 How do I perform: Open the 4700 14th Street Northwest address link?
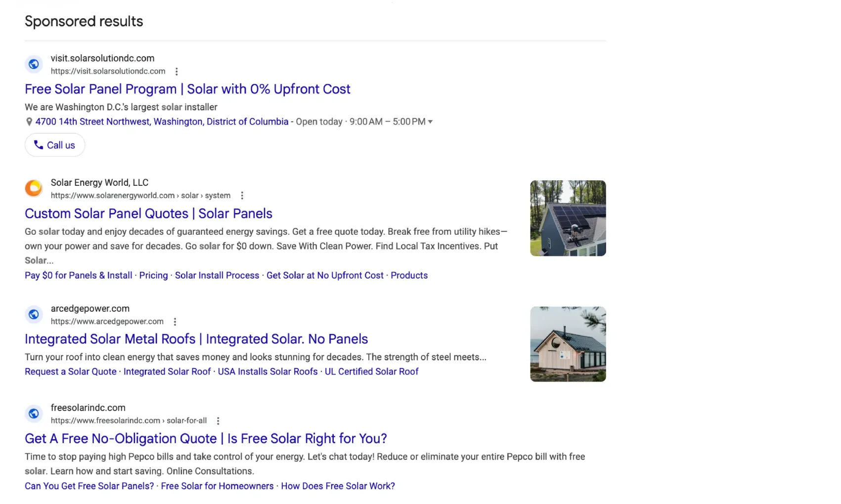point(162,122)
